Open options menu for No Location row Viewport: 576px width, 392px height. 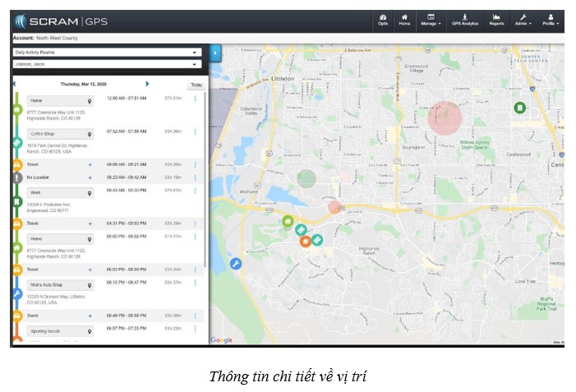(195, 178)
